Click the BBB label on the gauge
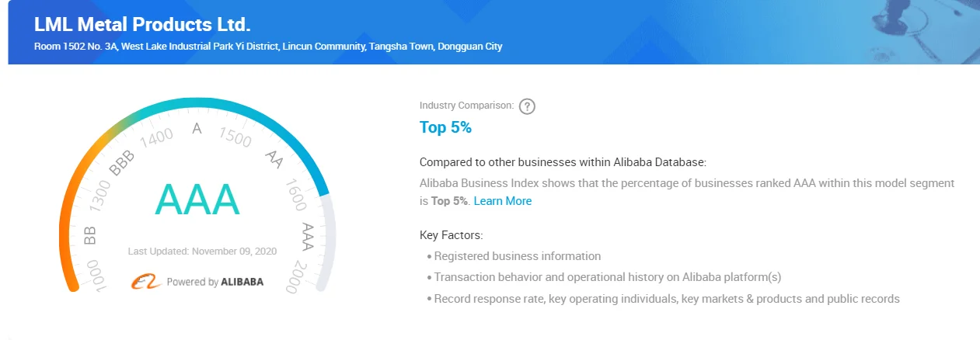The width and height of the screenshot is (980, 340). 122,164
